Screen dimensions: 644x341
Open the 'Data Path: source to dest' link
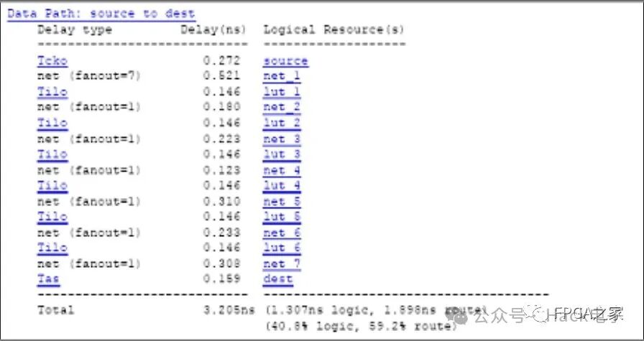[101, 14]
